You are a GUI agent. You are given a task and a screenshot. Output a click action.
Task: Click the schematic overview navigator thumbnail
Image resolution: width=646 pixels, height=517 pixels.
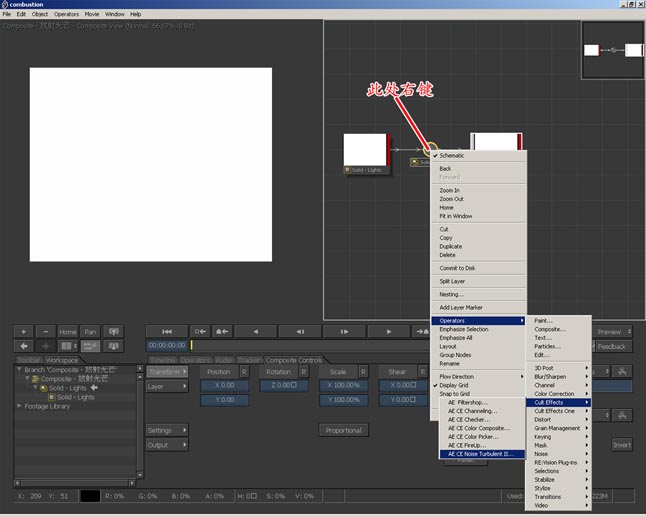point(613,50)
